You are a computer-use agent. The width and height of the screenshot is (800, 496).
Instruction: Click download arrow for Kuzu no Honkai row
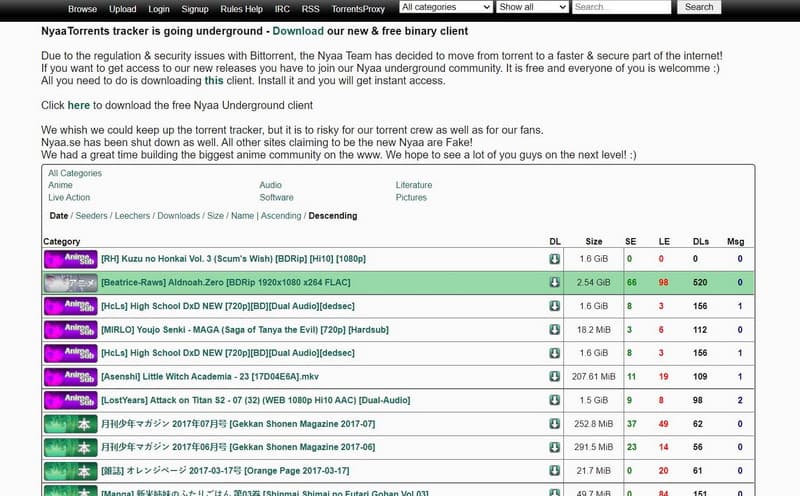(x=554, y=259)
